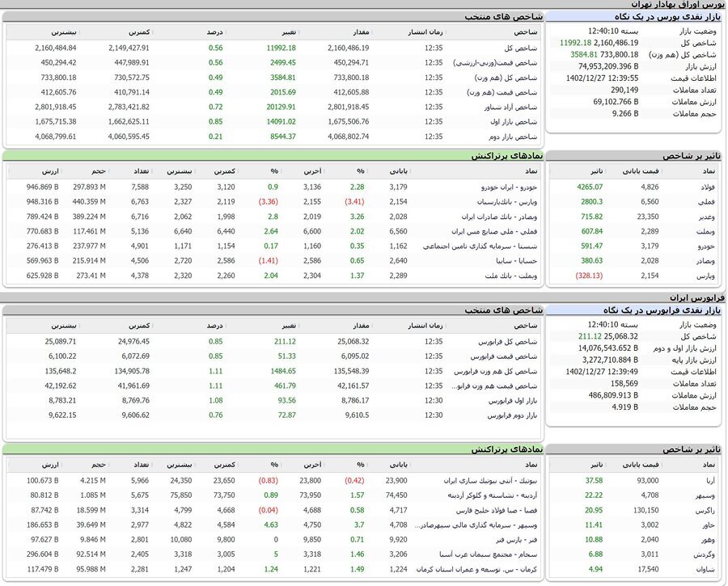Select the بازار نقدی بورس در یک نگاه header
Viewport: 728px width, 586px height.
(x=667, y=17)
